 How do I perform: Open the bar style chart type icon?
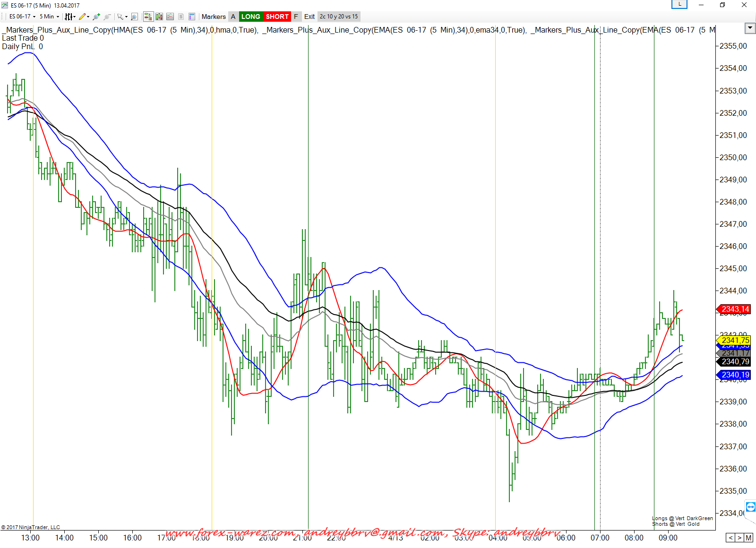coord(69,17)
